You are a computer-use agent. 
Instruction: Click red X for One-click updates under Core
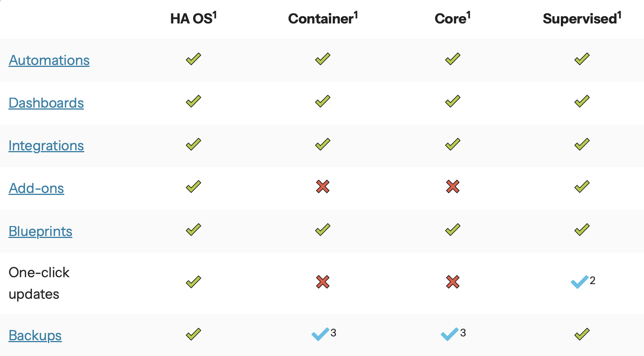click(x=453, y=282)
